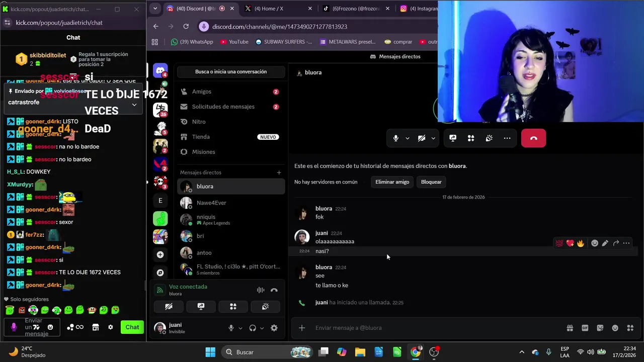
Task: Show hidden system tray icons
Action: tap(522, 352)
